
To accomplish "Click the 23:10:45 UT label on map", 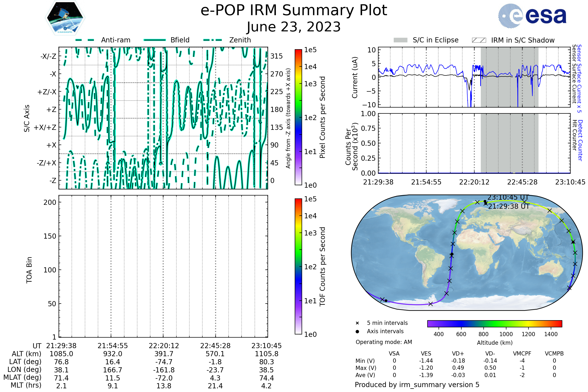I will click(x=508, y=197).
